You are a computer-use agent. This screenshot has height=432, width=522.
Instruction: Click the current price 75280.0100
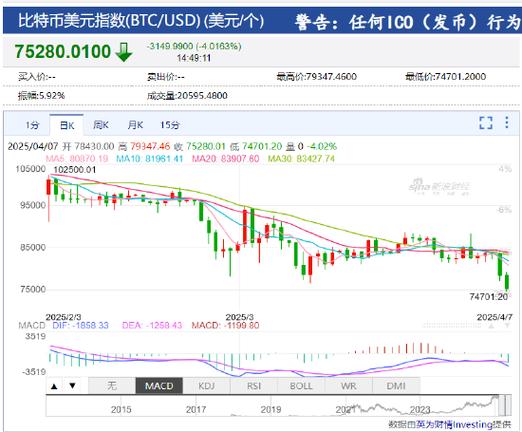point(62,51)
